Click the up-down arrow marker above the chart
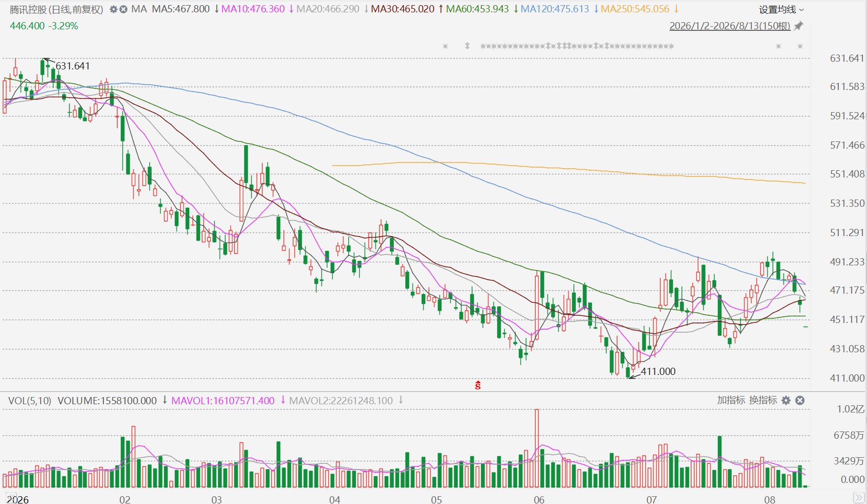 point(467,46)
